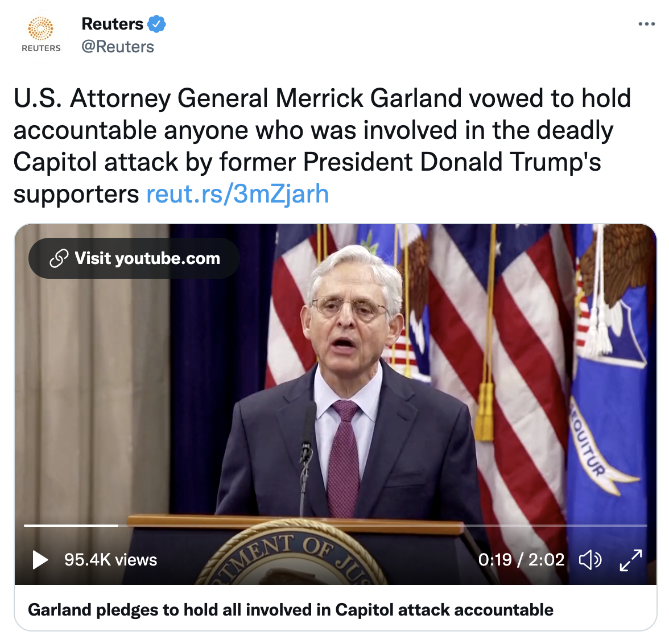The width and height of the screenshot is (669, 644).
Task: Open the Reuters display name
Action: tap(112, 24)
